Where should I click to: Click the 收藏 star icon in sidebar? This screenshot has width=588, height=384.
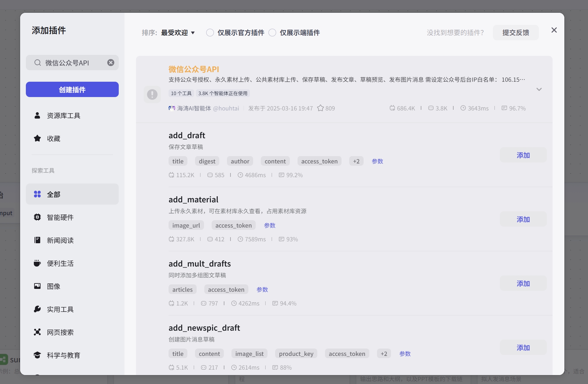37,139
